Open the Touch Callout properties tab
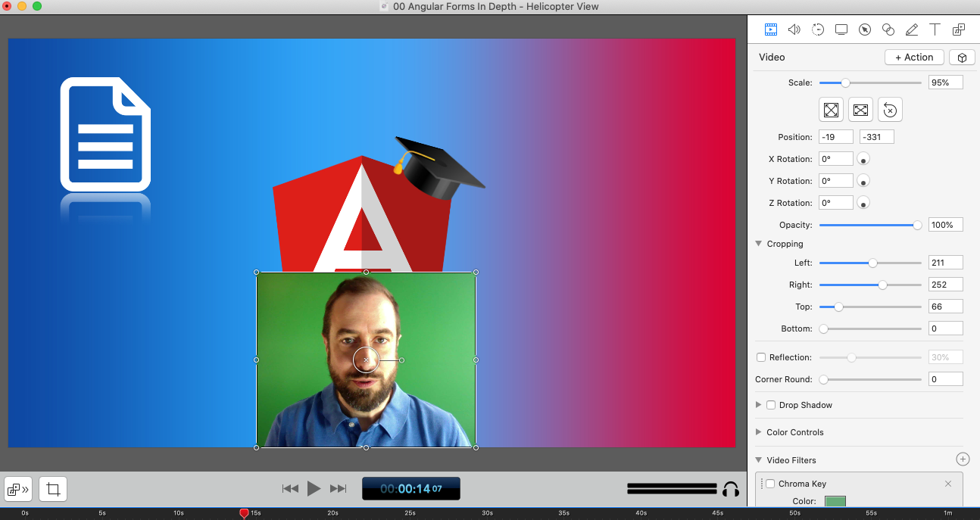The image size is (980, 520). pos(888,30)
